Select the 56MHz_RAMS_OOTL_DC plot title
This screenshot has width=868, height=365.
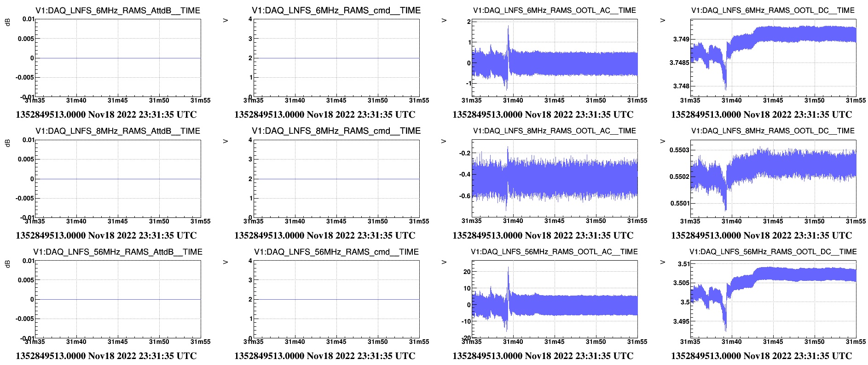click(773, 252)
